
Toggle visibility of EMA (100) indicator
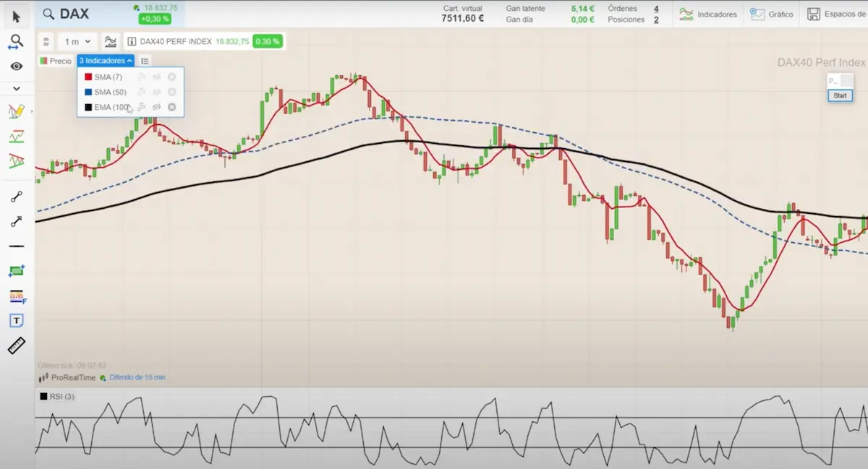click(156, 108)
